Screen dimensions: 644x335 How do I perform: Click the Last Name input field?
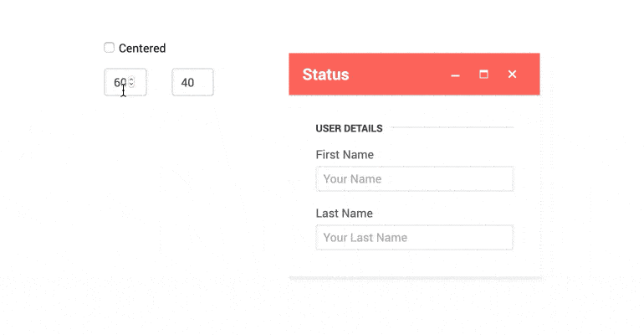coord(414,238)
